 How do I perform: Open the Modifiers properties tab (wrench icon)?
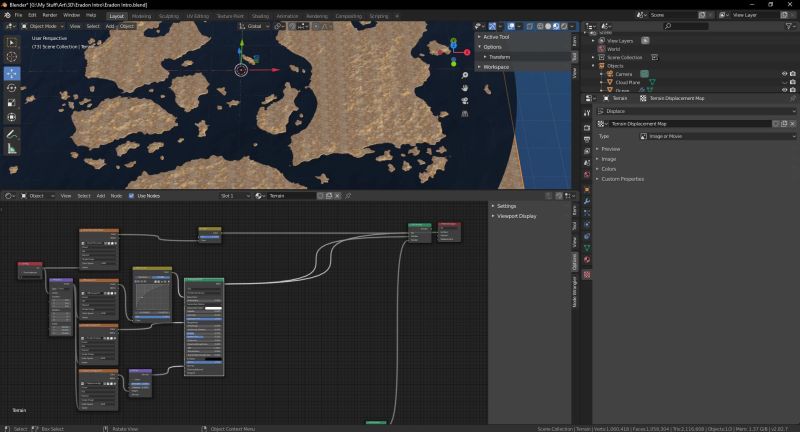click(x=587, y=201)
